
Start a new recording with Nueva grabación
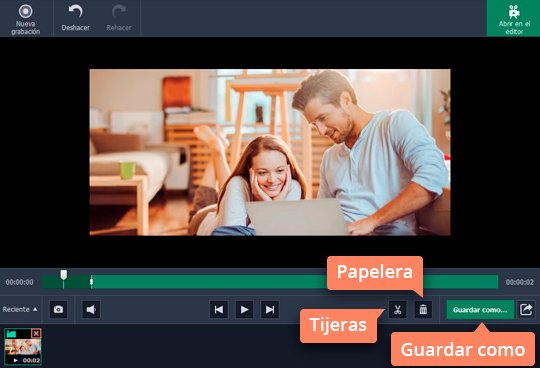point(25,19)
